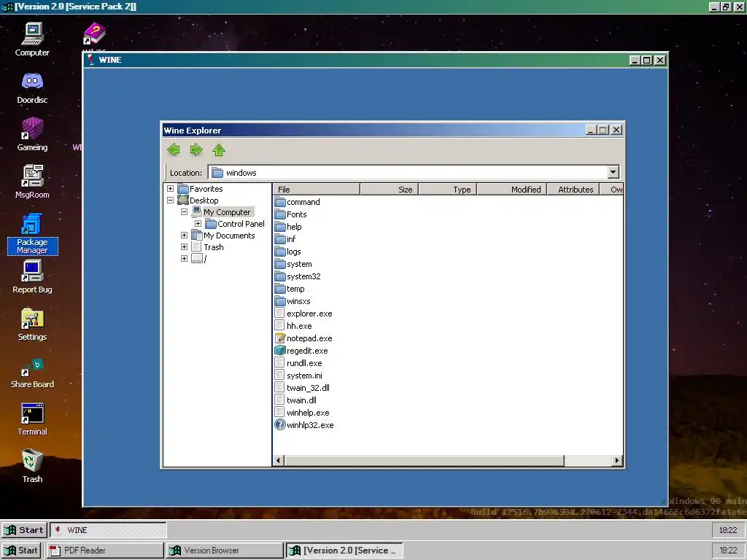Click the purple help book desktop icon
This screenshot has width=747, height=560.
[94, 34]
